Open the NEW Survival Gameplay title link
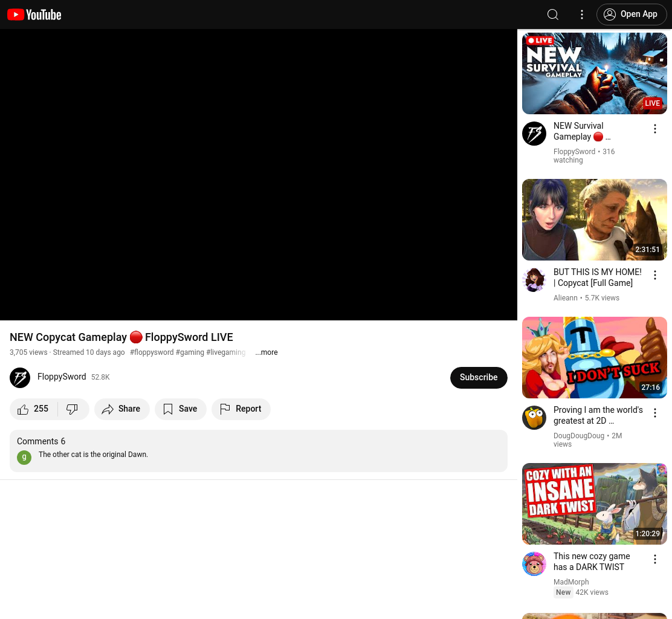Screen dimensions: 672x619 [581, 131]
